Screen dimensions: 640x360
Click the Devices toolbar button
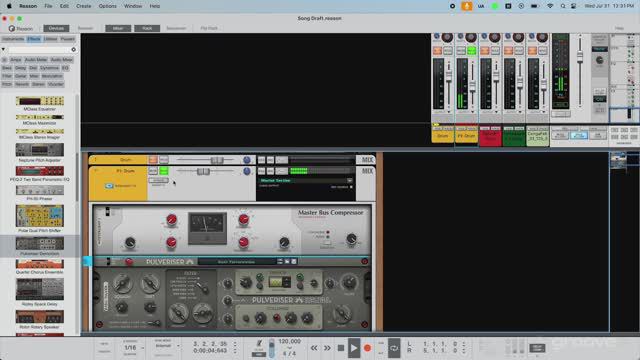(x=56, y=28)
